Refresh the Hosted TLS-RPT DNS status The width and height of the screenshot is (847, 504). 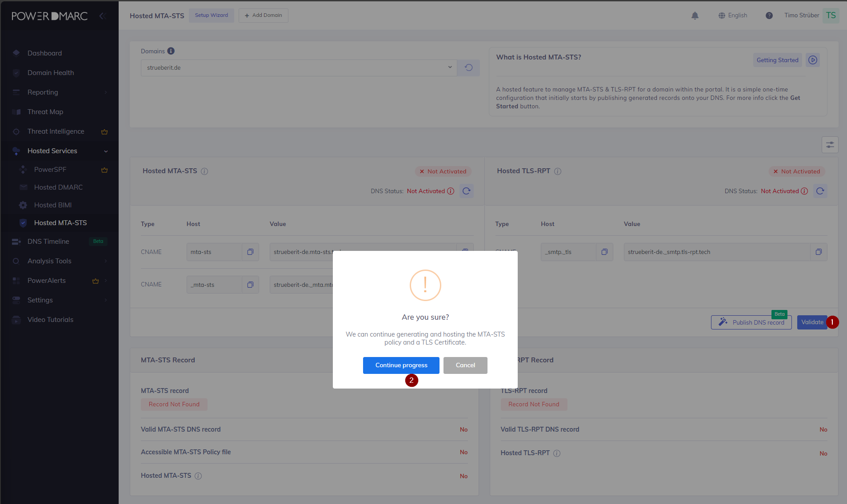(x=820, y=191)
